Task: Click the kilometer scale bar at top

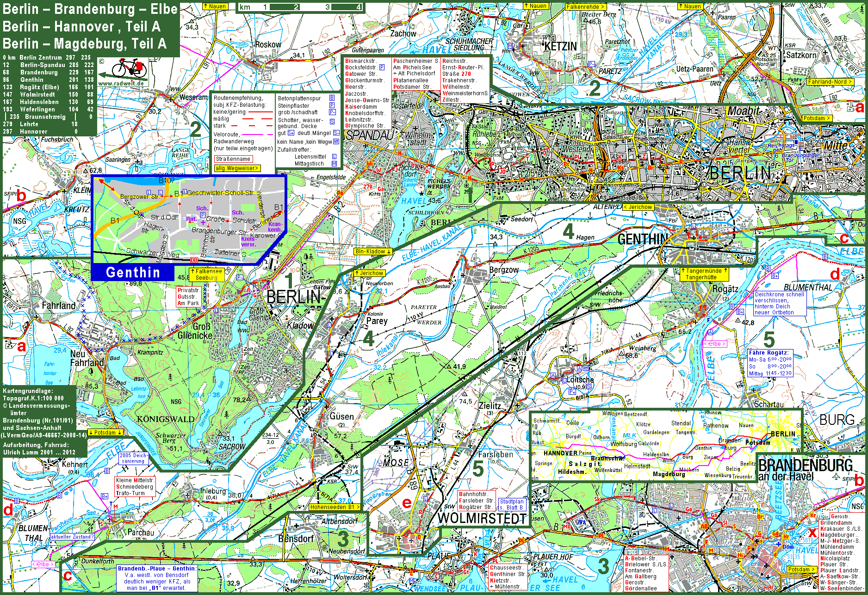Action: [301, 7]
